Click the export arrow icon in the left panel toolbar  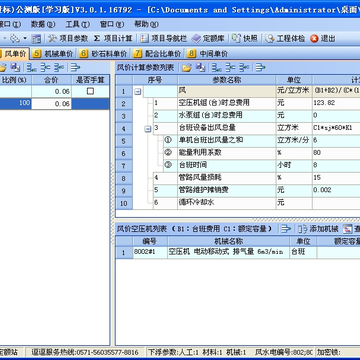[76, 68]
